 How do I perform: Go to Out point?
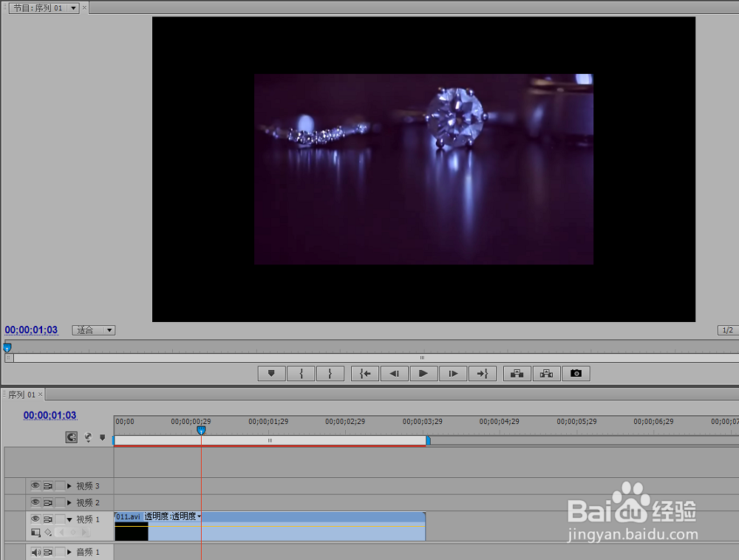tap(482, 374)
